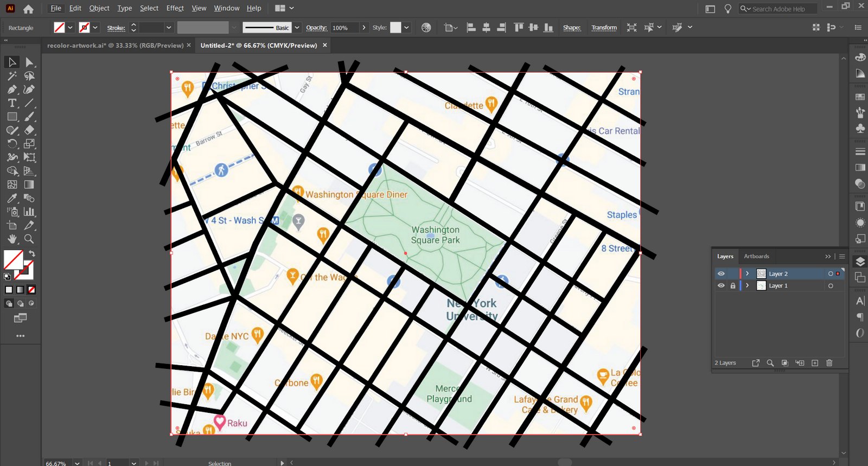
Task: Open the zoom level dropdown
Action: tap(77, 463)
